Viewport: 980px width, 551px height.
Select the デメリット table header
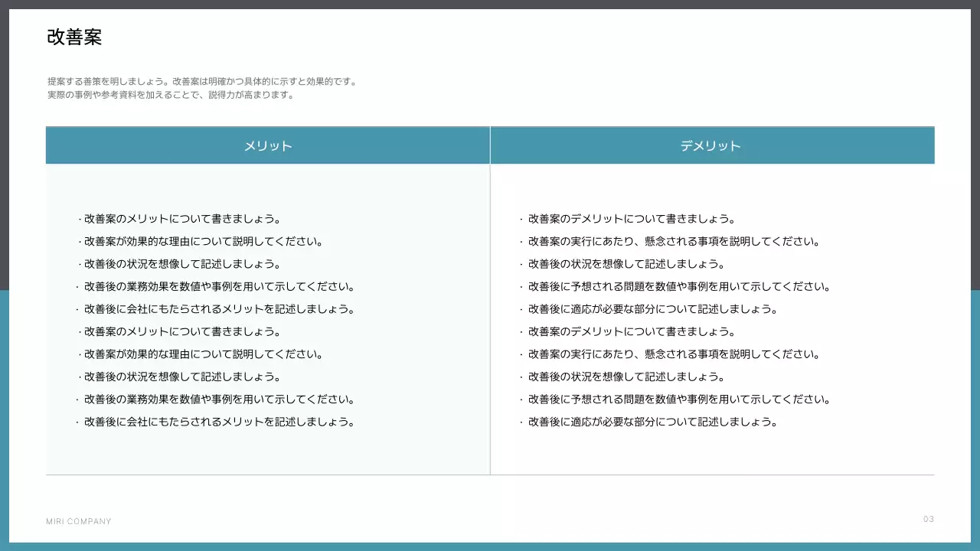point(711,145)
